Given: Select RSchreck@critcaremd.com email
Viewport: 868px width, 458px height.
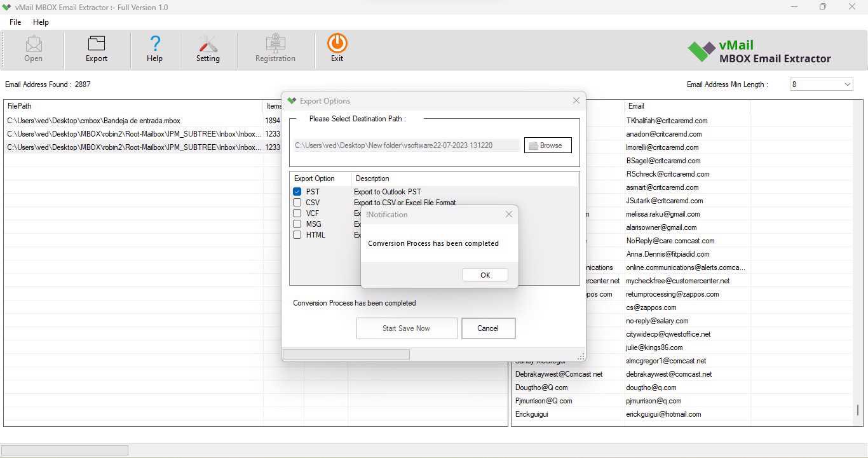Looking at the screenshot, I should pos(668,174).
